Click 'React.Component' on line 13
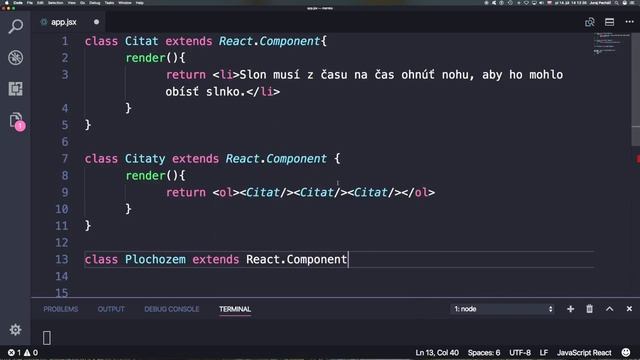 point(296,260)
